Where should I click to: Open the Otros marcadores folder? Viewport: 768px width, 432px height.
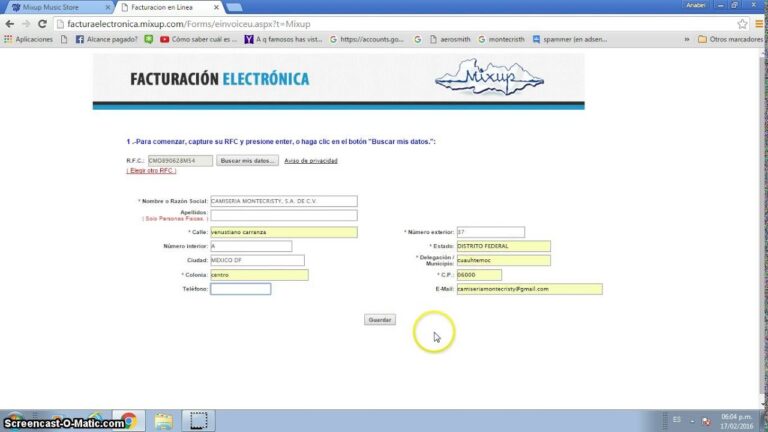point(730,39)
